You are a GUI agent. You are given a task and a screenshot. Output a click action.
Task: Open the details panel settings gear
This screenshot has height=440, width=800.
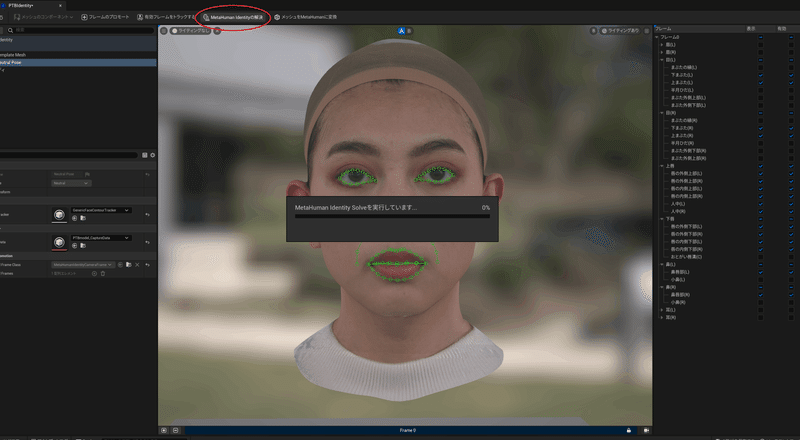tap(153, 155)
